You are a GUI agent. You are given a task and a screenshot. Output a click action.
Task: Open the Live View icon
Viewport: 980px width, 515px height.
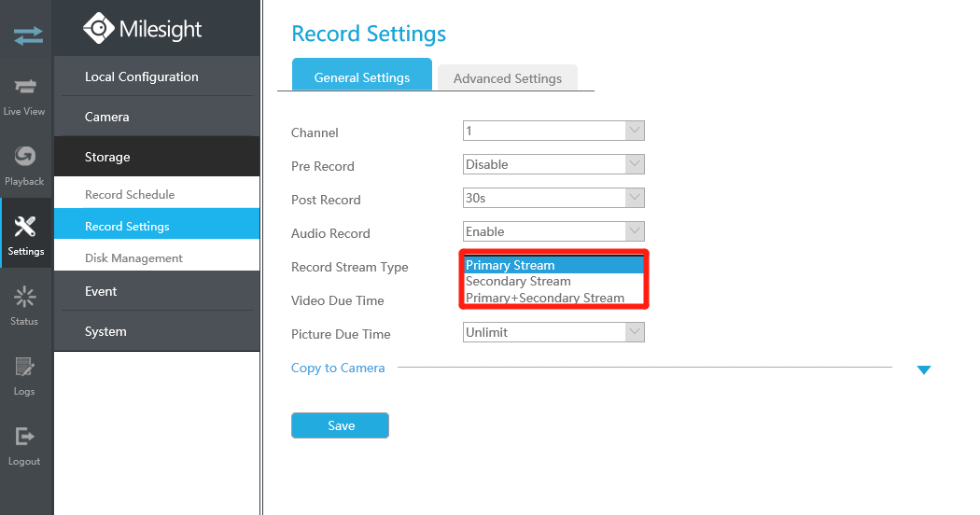[x=25, y=86]
